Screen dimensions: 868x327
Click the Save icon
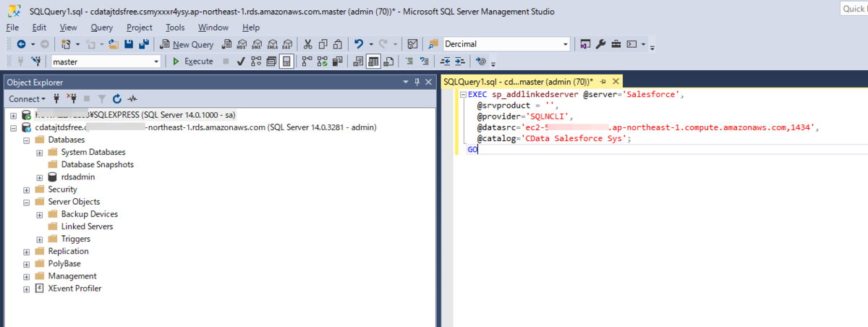click(x=129, y=44)
